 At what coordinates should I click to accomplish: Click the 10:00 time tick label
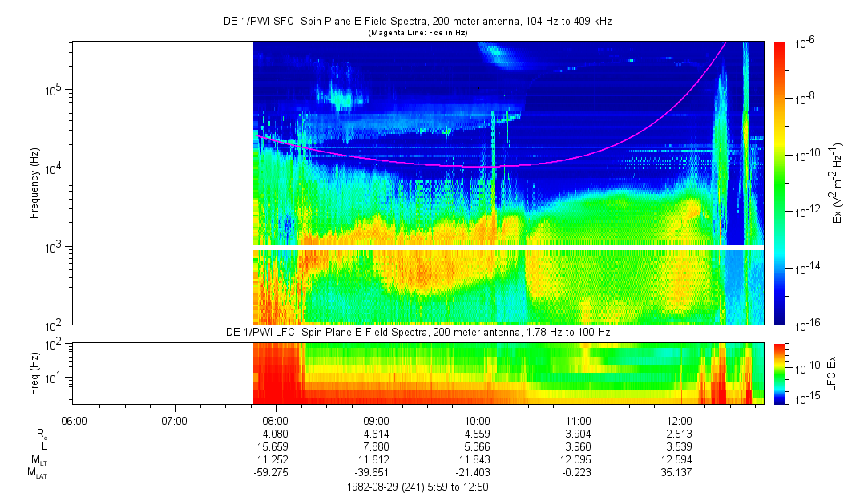(x=478, y=421)
